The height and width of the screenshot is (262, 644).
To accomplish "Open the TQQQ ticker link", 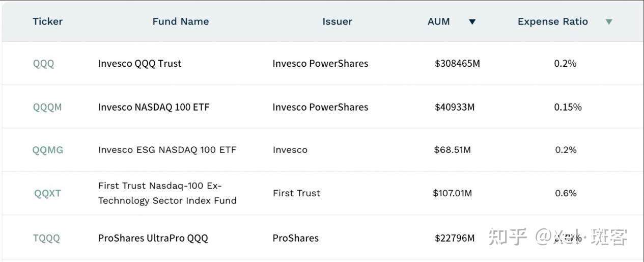I will 46,238.
